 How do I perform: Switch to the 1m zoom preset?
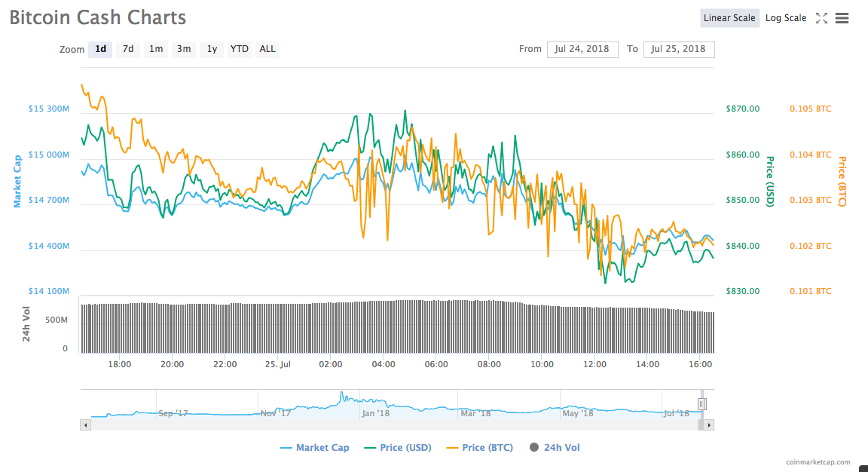pos(155,49)
